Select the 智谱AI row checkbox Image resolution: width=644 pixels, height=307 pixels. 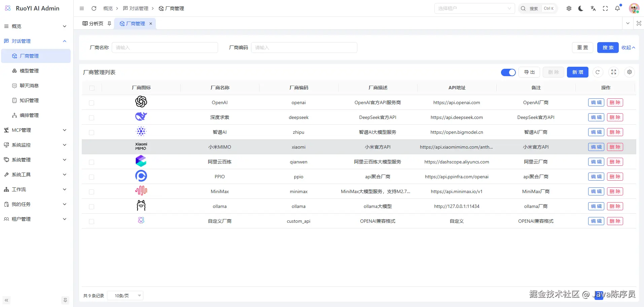[x=92, y=132]
